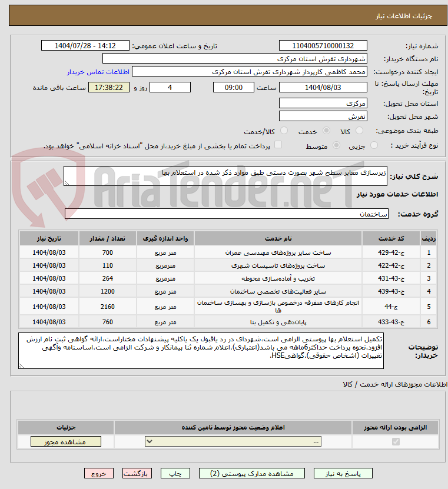This screenshot has height=489, width=448.
Task: Click quantity cell 760
Action: (x=108, y=322)
